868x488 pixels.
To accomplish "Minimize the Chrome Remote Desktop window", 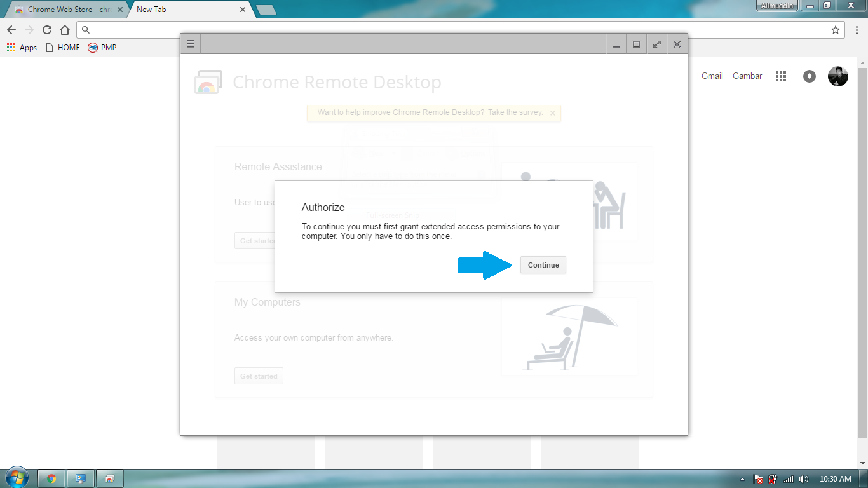I will tap(616, 44).
